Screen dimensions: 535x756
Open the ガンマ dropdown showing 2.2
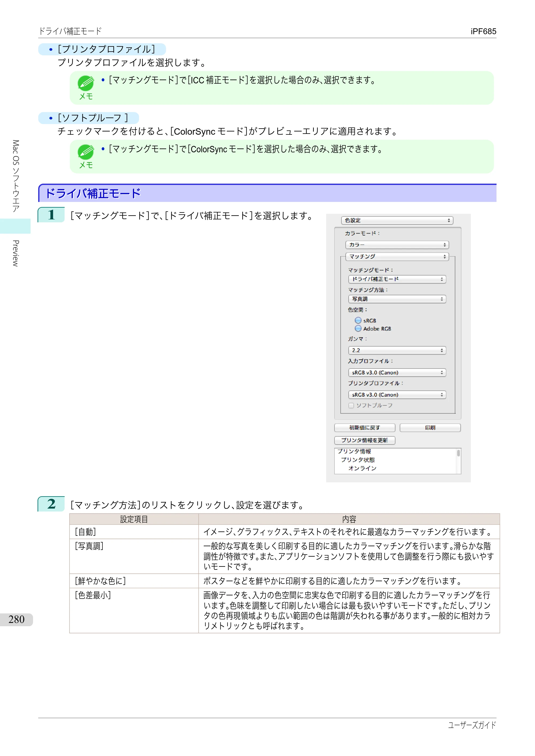pyautogui.click(x=397, y=350)
